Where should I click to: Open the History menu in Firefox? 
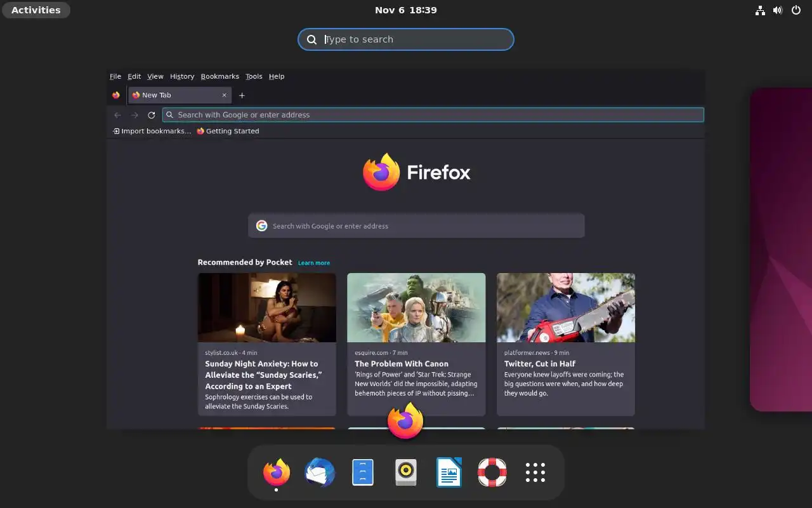(x=182, y=76)
